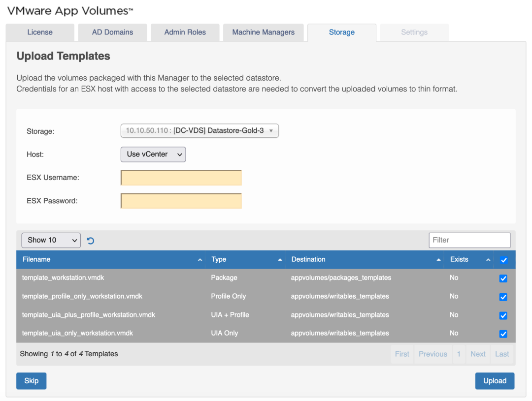Uncheck template_uia_only_workstation.vmdk checkbox
Screen dimensions: 532x401
(x=503, y=334)
